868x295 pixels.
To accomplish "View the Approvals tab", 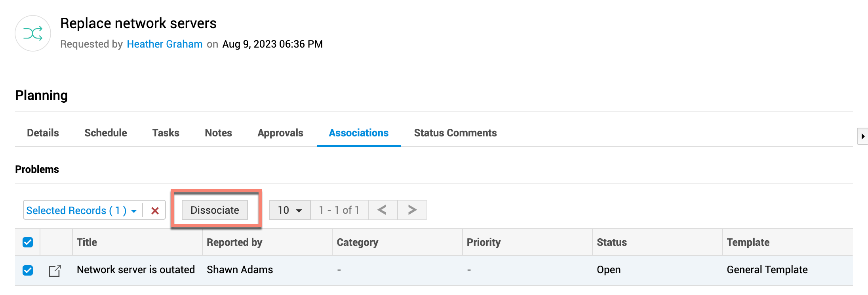I will [280, 133].
